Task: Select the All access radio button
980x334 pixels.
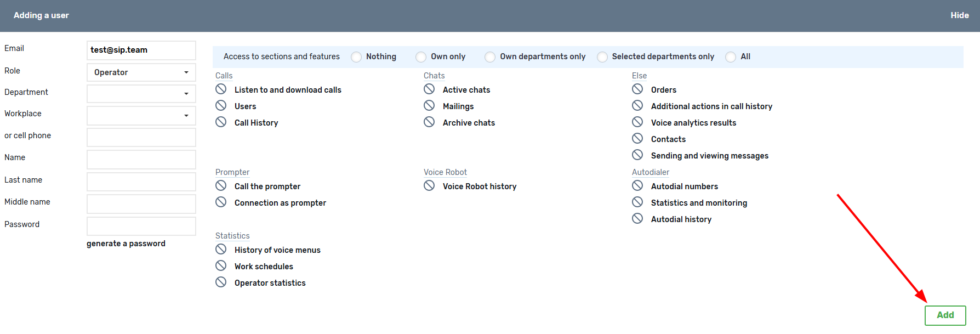Action: [731, 57]
